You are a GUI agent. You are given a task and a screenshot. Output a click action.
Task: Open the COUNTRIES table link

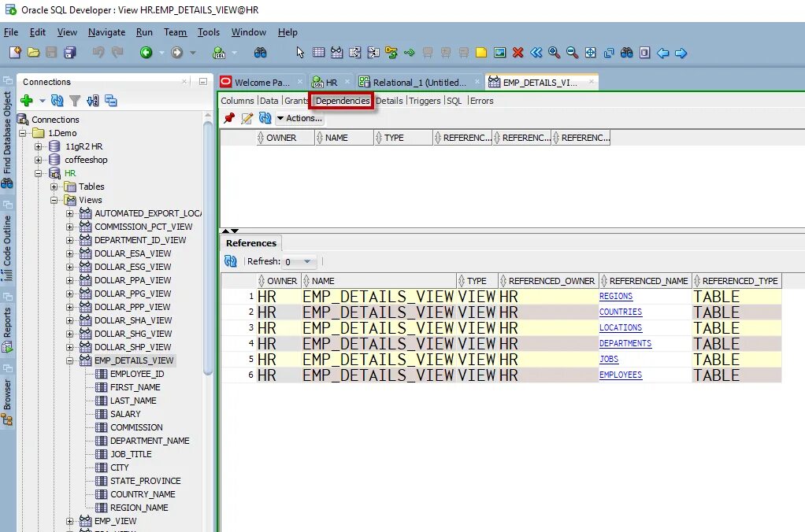coord(620,312)
